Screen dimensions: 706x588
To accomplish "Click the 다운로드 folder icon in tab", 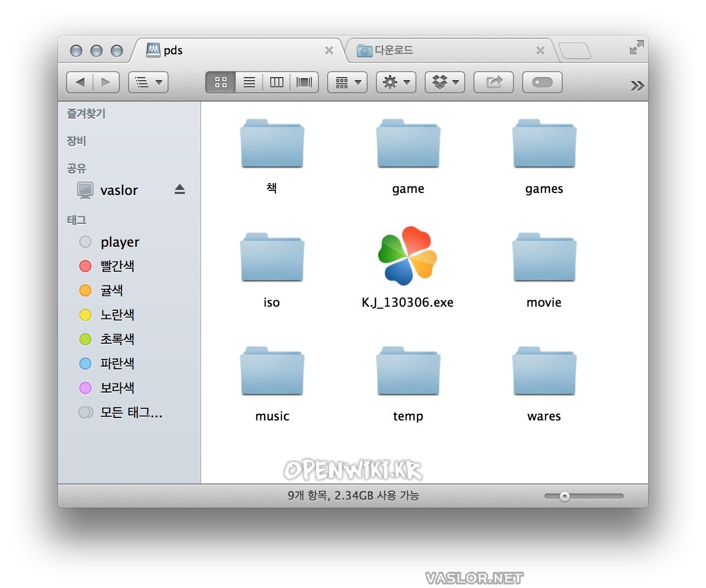I will (x=364, y=50).
